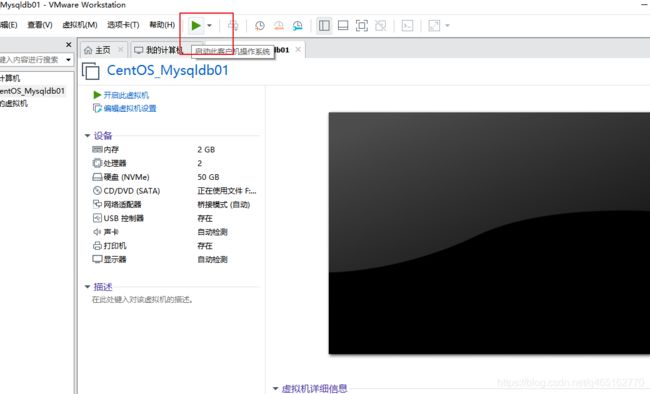The image size is (650, 394).
Task: Collapse the 描述 section
Action: (87, 287)
